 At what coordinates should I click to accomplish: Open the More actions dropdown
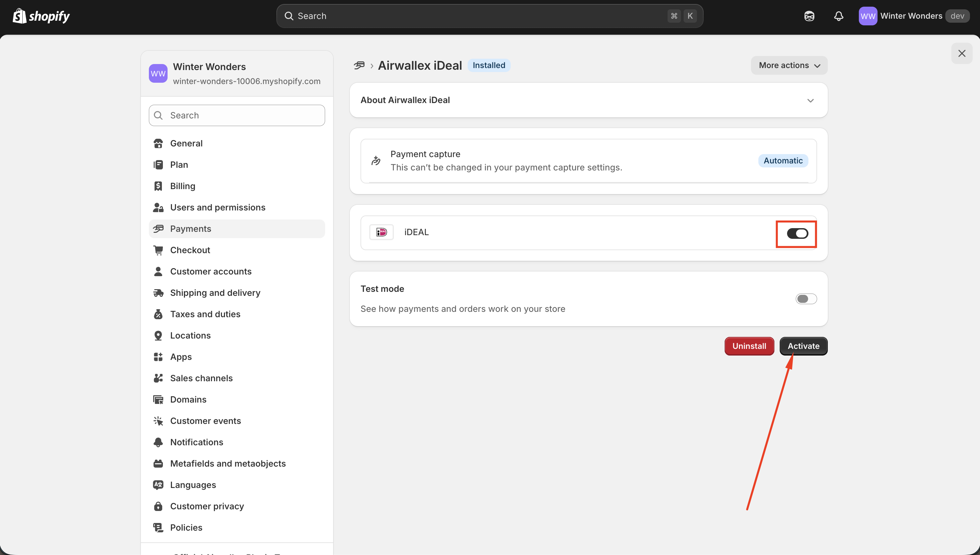click(789, 66)
